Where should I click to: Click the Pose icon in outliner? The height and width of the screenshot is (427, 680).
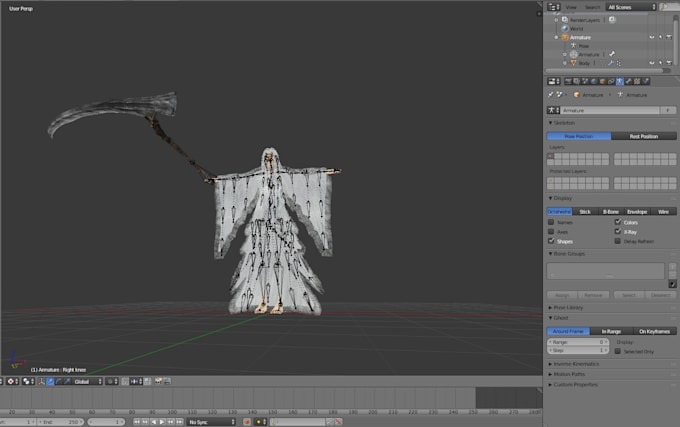tap(573, 45)
